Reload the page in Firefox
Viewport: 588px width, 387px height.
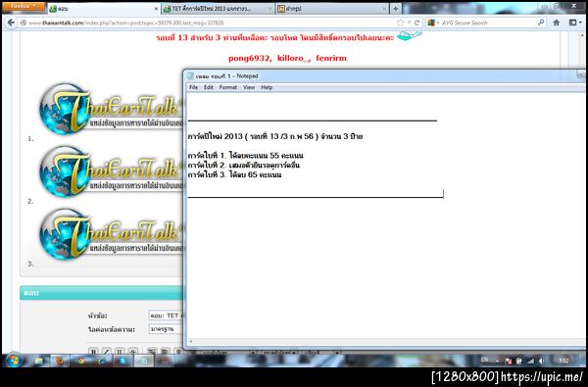(416, 23)
